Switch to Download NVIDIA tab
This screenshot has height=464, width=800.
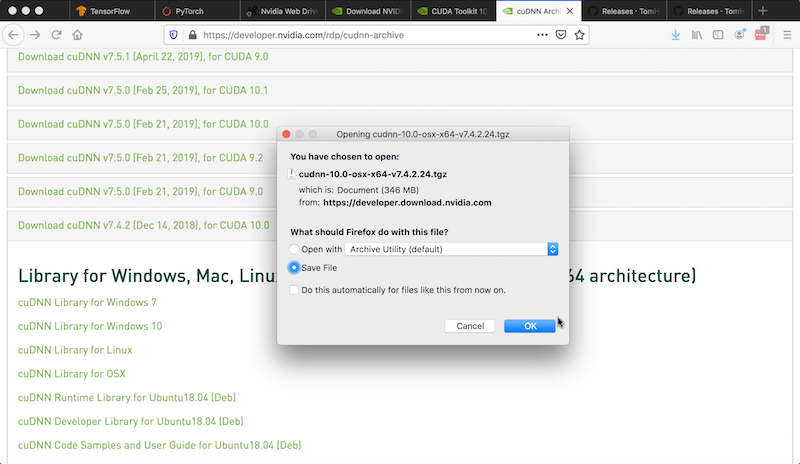(x=368, y=11)
